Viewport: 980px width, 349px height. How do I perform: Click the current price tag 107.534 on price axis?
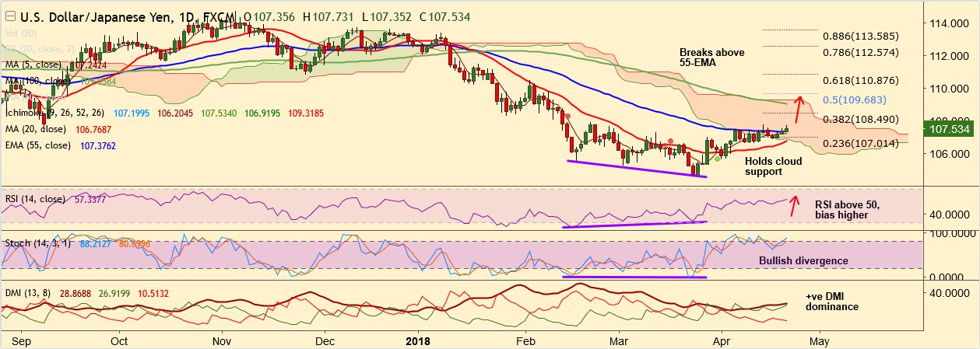(x=950, y=128)
